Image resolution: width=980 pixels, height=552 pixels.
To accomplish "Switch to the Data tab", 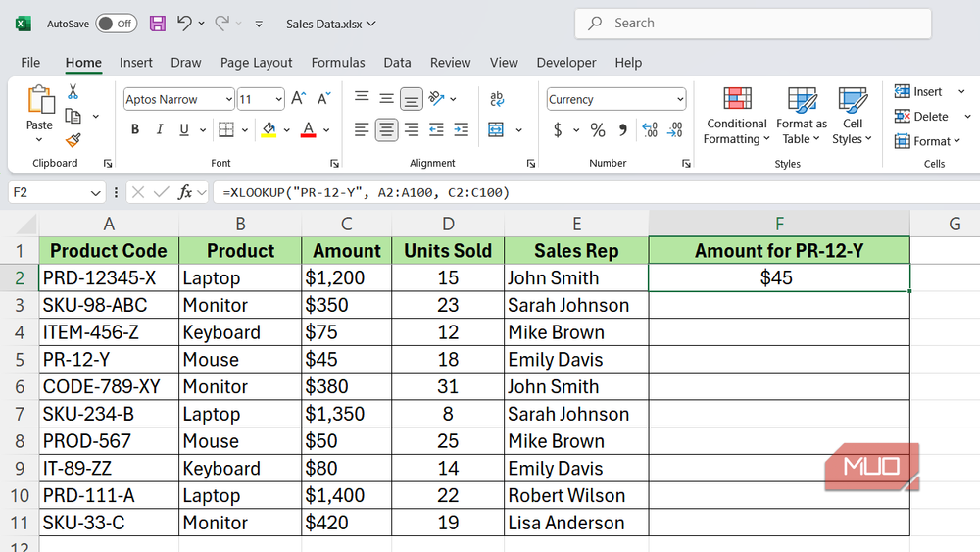I will coord(398,63).
